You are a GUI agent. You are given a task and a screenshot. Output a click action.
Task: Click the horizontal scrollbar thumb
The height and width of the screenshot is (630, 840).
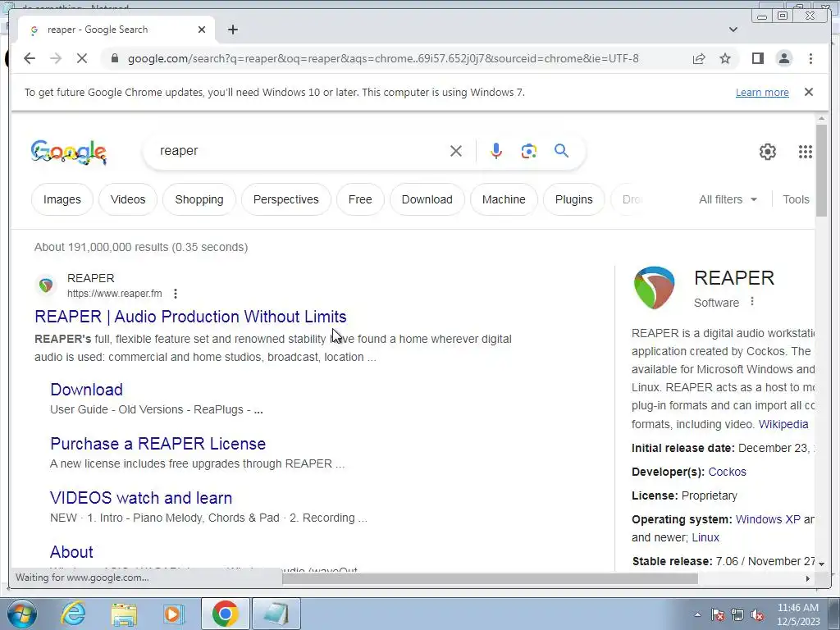(x=490, y=578)
